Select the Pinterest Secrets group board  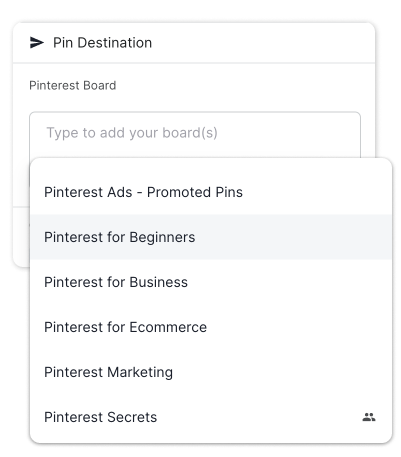tap(211, 417)
